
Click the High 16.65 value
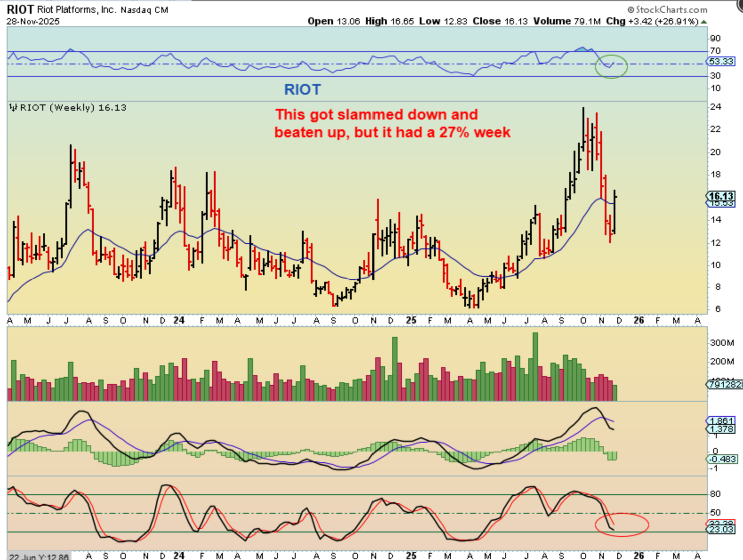click(390, 21)
